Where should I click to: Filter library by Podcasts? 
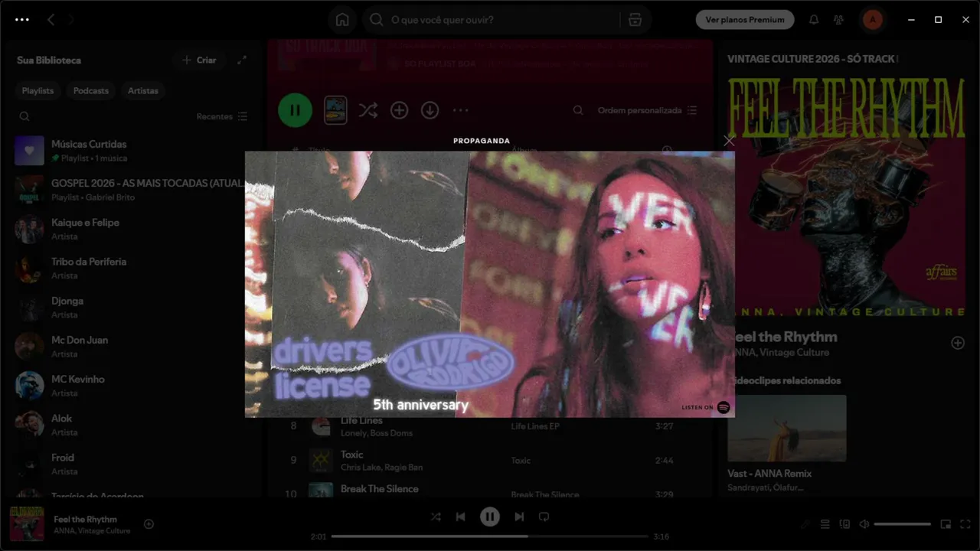pos(91,90)
